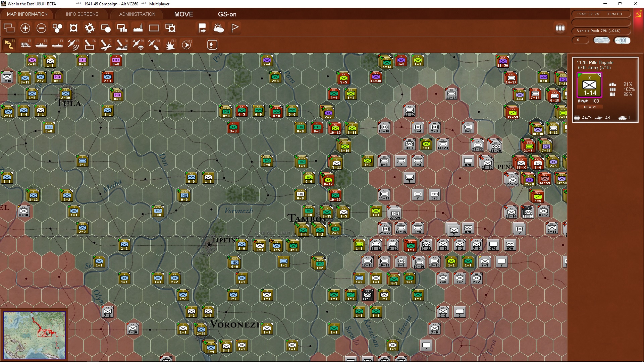Open the weather display icon
644x362 pixels.
pos(219,28)
